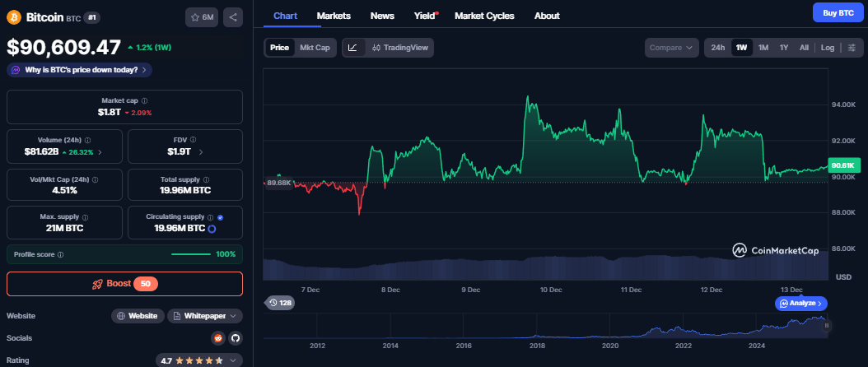Screen dimensions: 868x367
Task: Open Vol/Mkt Cap info icon
Action: click(96, 180)
